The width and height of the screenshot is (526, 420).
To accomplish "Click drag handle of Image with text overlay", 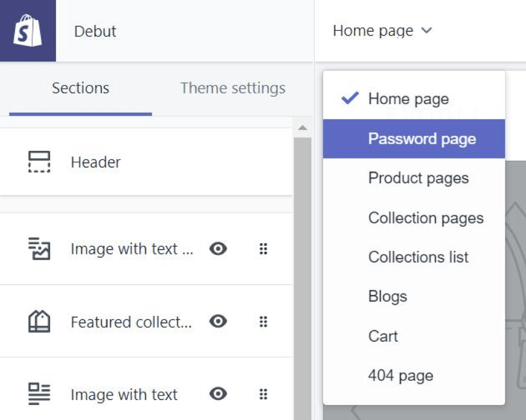I will pos(263,249).
